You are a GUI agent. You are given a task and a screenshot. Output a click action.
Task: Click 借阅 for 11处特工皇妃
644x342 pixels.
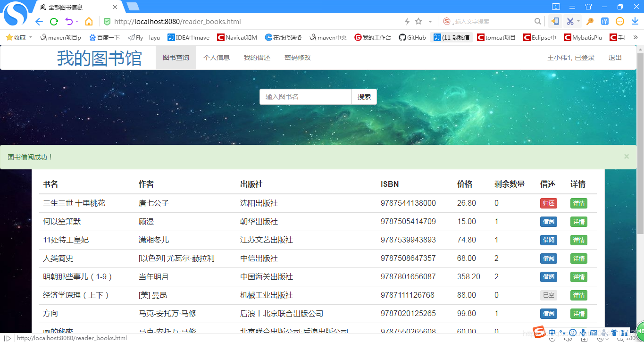coord(549,240)
